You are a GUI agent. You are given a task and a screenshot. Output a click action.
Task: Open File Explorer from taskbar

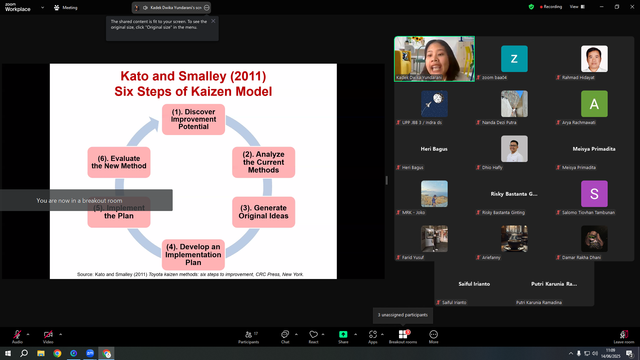pyautogui.click(x=41, y=353)
